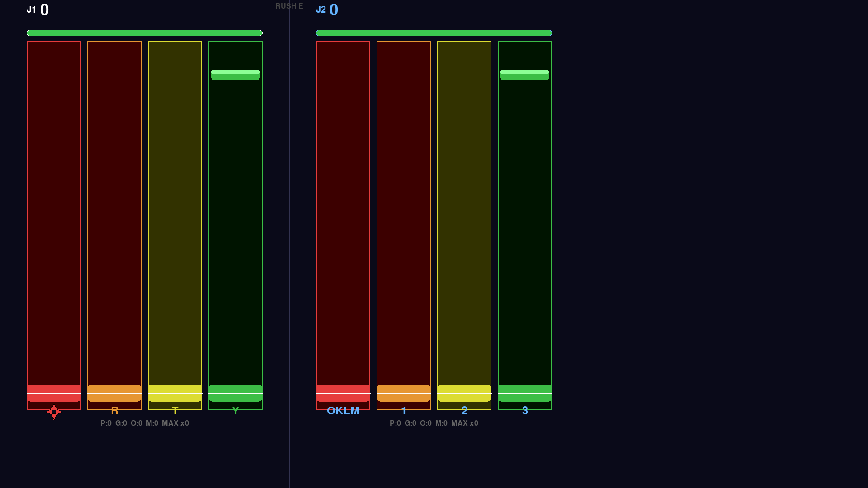868x488 pixels.
Task: Tap J1's red hit pad
Action: [x=54, y=393]
